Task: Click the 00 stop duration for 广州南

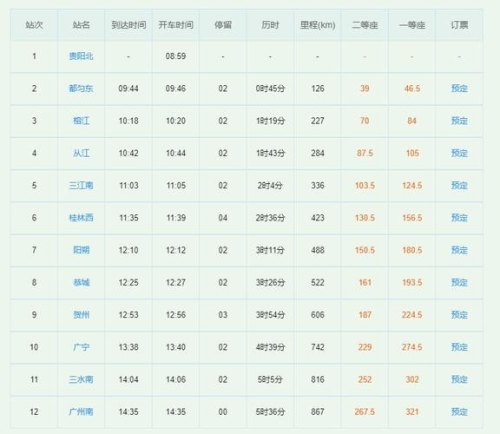Action: coord(223,412)
